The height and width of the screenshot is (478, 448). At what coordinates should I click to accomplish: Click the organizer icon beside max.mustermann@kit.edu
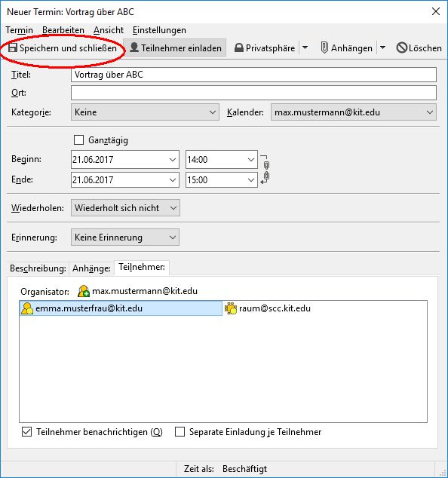pos(84,291)
